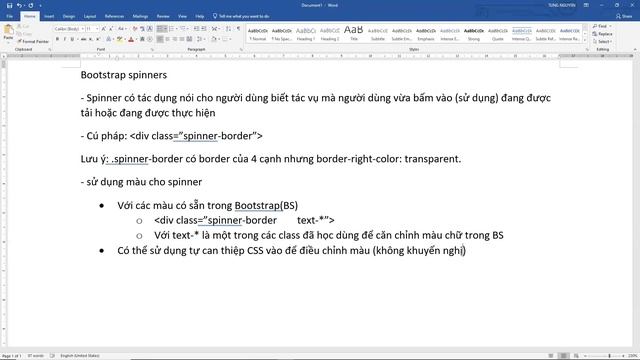640x360 pixels.
Task: Toggle show/hide paragraph marks
Action: pos(238,29)
